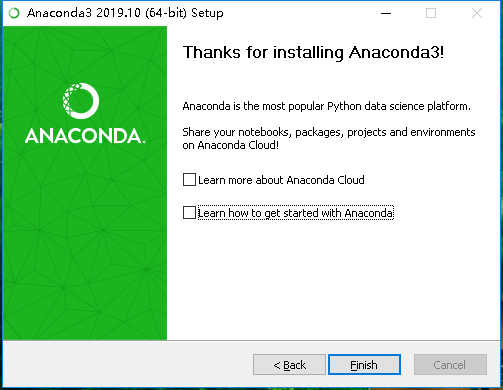Close the setup window with the X
The image size is (503, 390).
tap(477, 13)
